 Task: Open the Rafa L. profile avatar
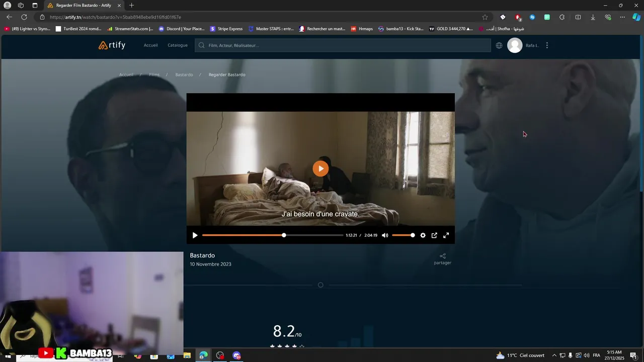[515, 45]
